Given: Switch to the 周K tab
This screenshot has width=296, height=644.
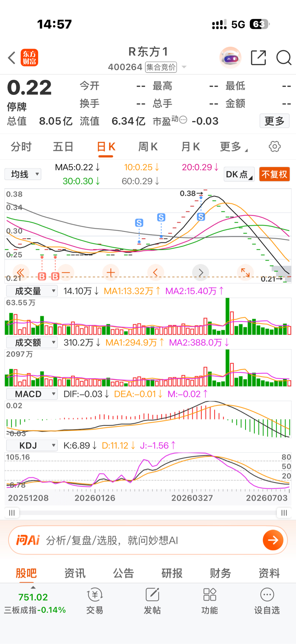Looking at the screenshot, I should click(148, 147).
